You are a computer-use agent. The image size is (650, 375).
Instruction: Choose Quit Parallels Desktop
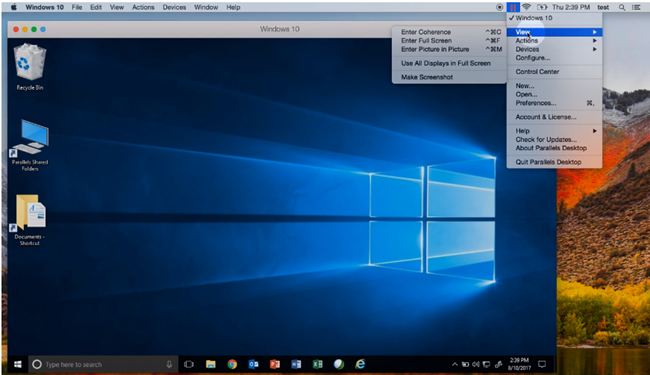pos(554,162)
